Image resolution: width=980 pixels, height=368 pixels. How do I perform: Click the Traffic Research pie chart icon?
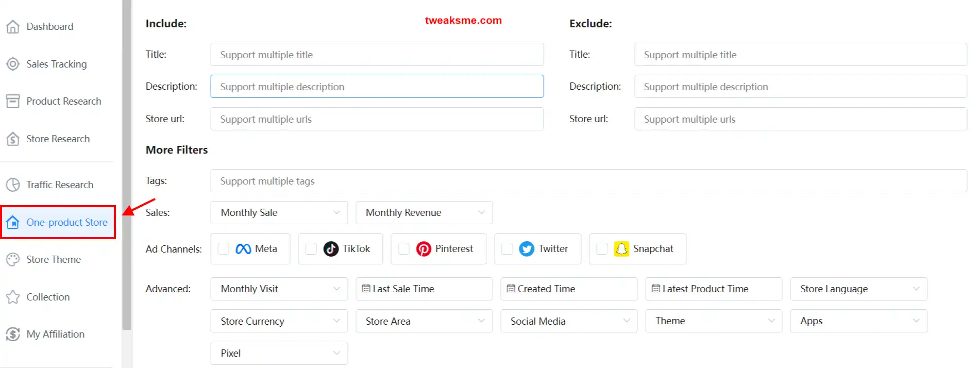click(13, 185)
